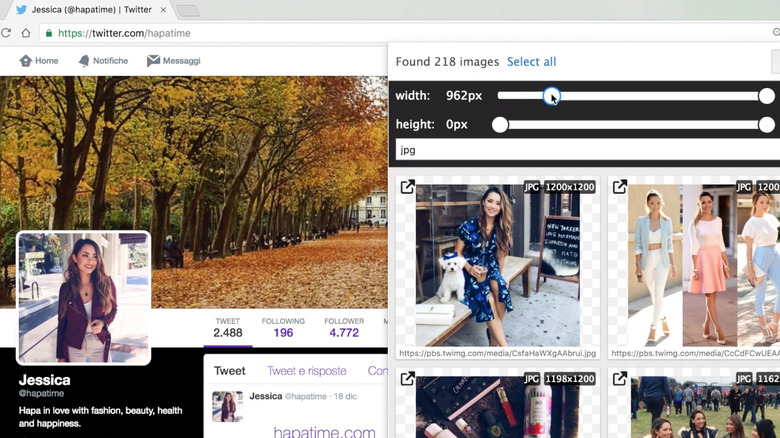The width and height of the screenshot is (780, 438).
Task: Switch to Tweet e risposte tab
Action: [306, 371]
